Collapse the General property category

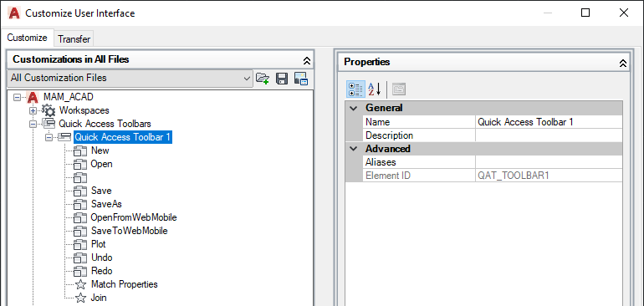pyautogui.click(x=353, y=108)
